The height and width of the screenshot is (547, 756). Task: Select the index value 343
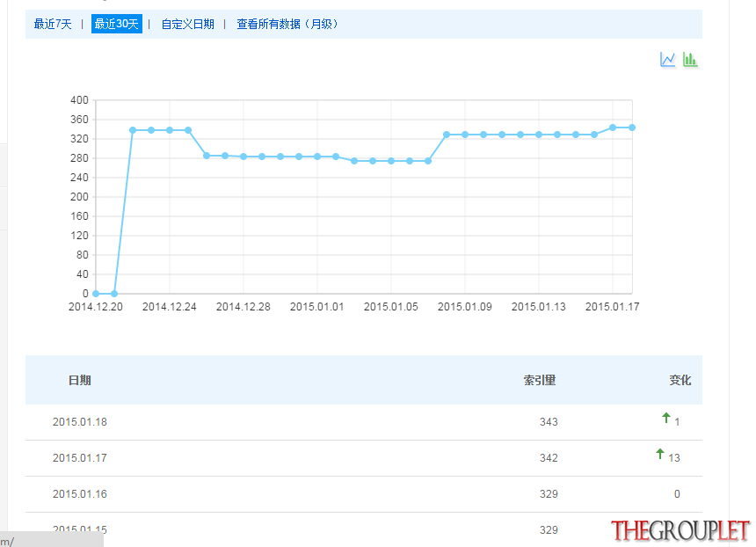[x=549, y=422]
